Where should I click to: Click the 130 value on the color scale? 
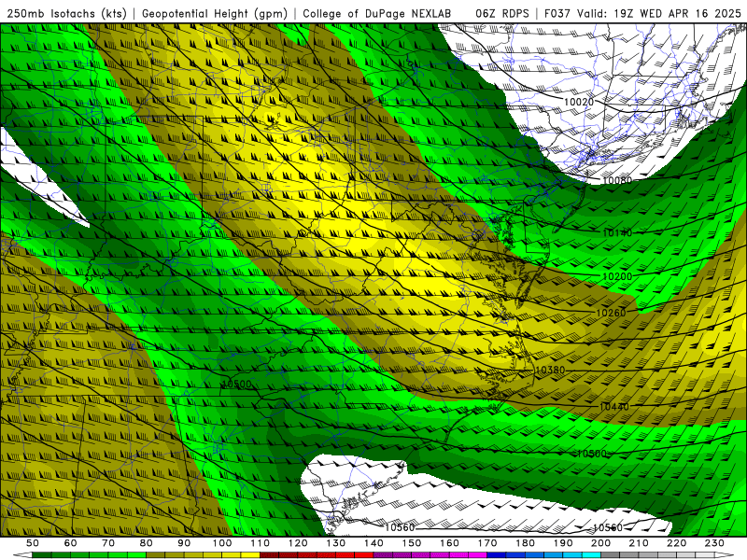(336, 543)
